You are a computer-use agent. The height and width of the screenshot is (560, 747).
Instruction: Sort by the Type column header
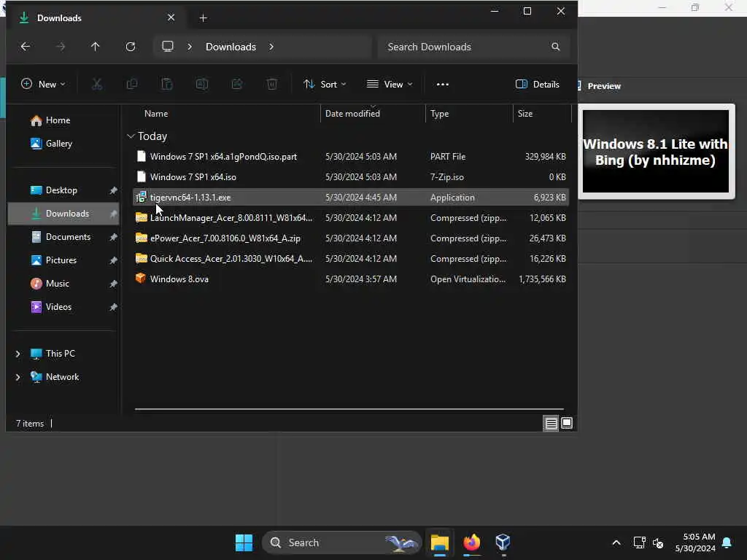[469, 114]
